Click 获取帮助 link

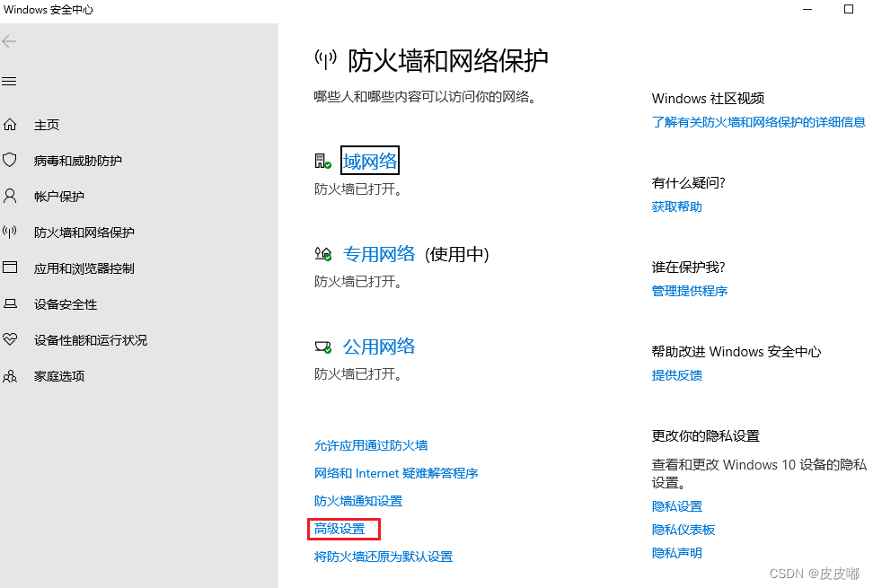676,206
